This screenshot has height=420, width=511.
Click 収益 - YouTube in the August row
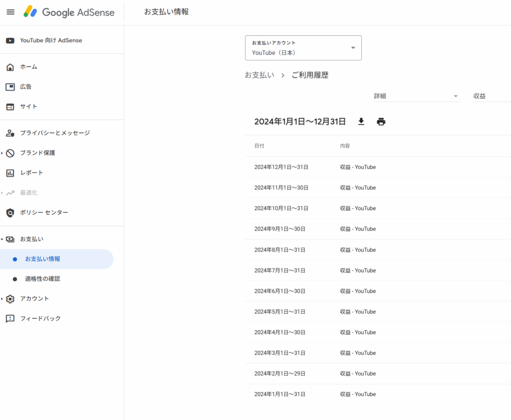pyautogui.click(x=358, y=250)
